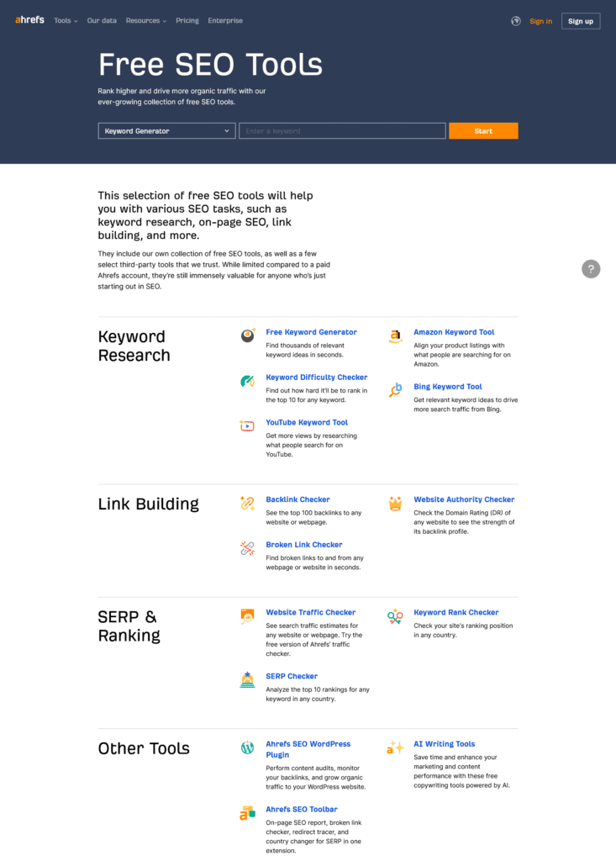
Task: Click the Sign up button
Action: point(581,21)
